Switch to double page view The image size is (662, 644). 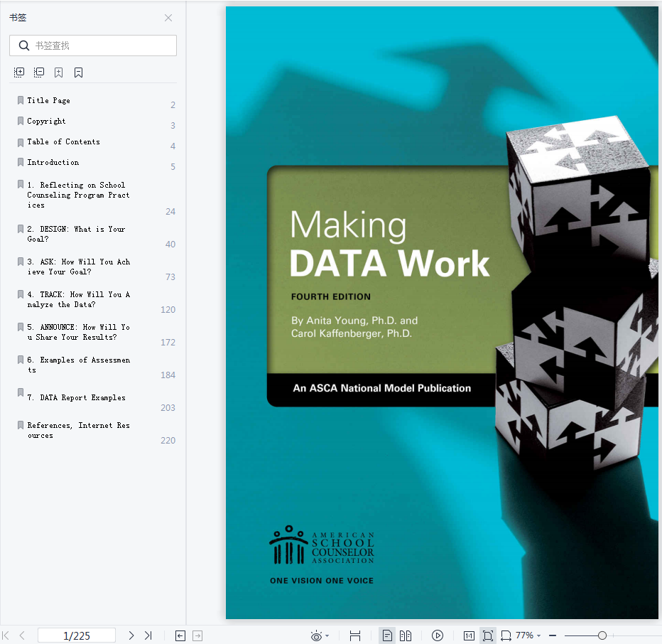coord(406,635)
